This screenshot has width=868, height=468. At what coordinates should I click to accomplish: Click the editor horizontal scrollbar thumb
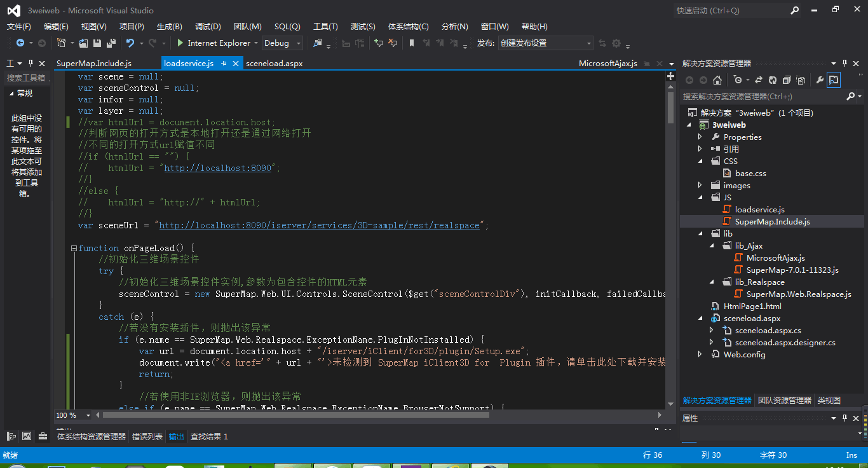coord(297,415)
